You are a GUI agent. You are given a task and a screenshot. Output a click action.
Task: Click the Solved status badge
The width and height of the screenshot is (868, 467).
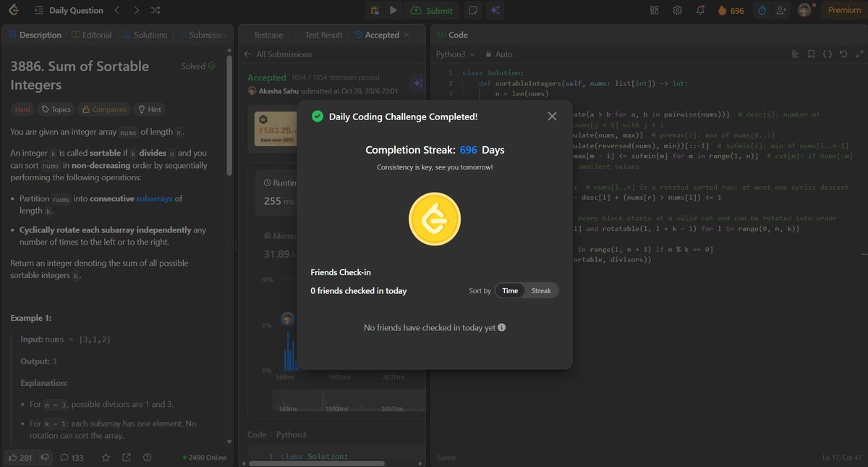[198, 66]
